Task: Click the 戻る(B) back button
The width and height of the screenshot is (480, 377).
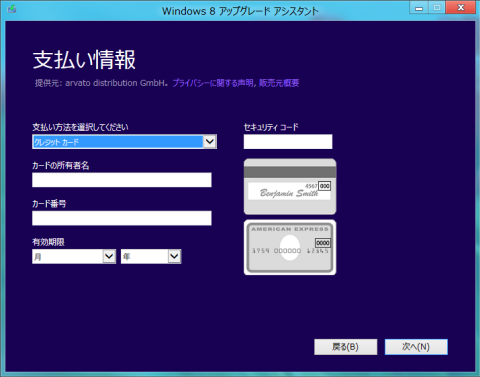Action: [x=346, y=347]
